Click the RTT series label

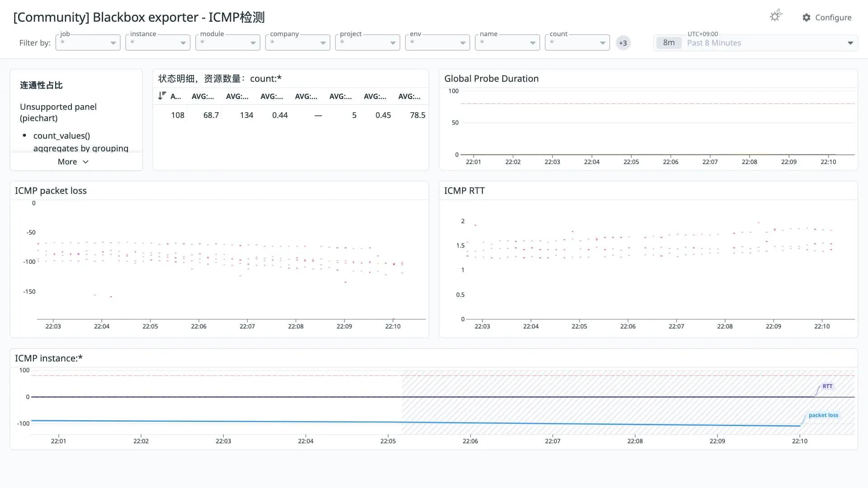click(827, 386)
